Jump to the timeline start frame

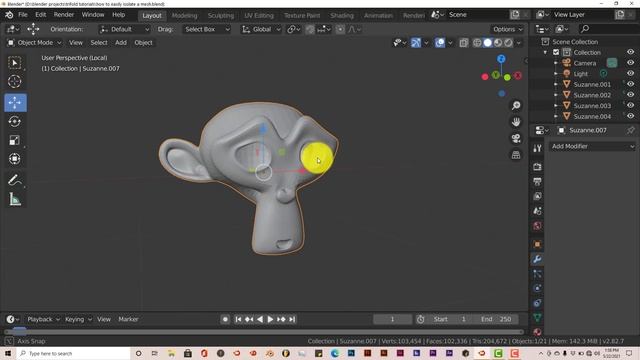pyautogui.click(x=238, y=319)
